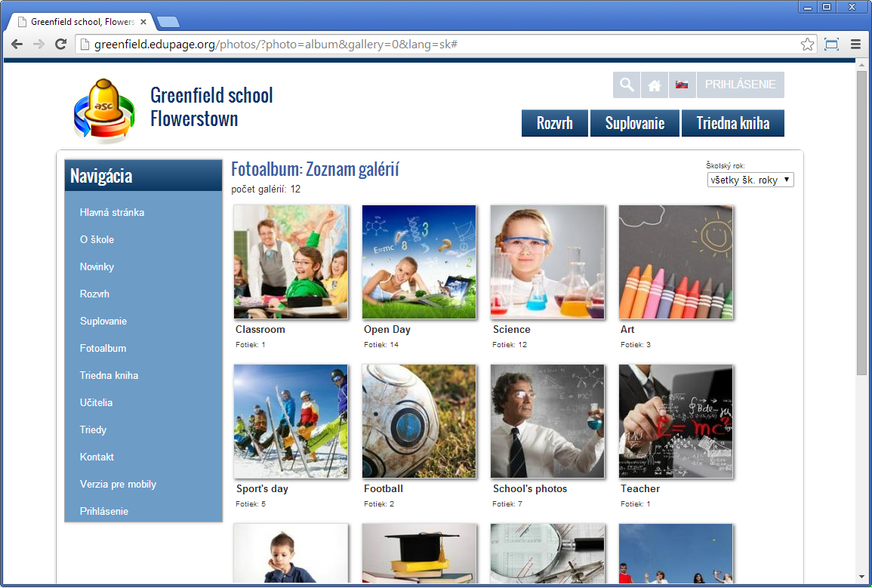Screen dimensions: 872x588
Task: Click the screen icon beside the bookmark star
Action: coord(831,45)
